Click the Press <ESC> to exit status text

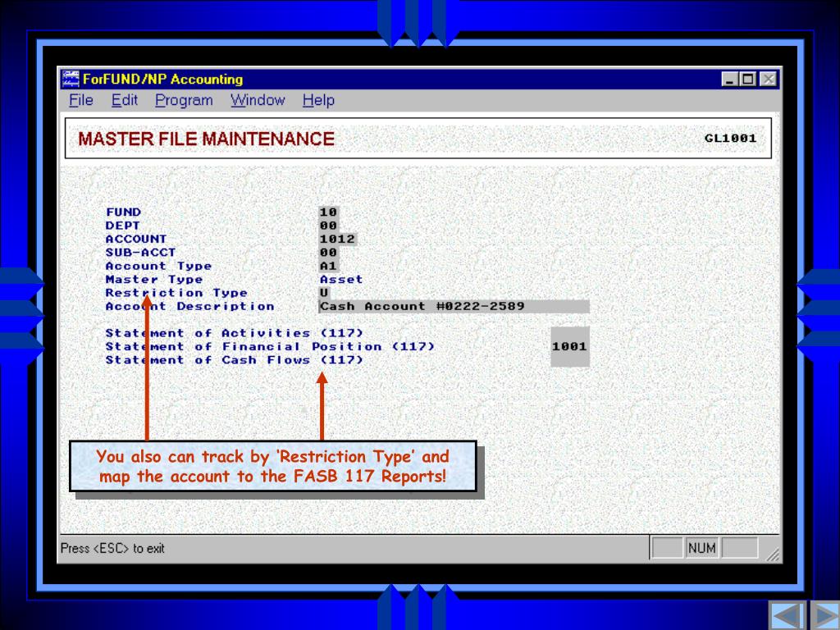point(112,548)
